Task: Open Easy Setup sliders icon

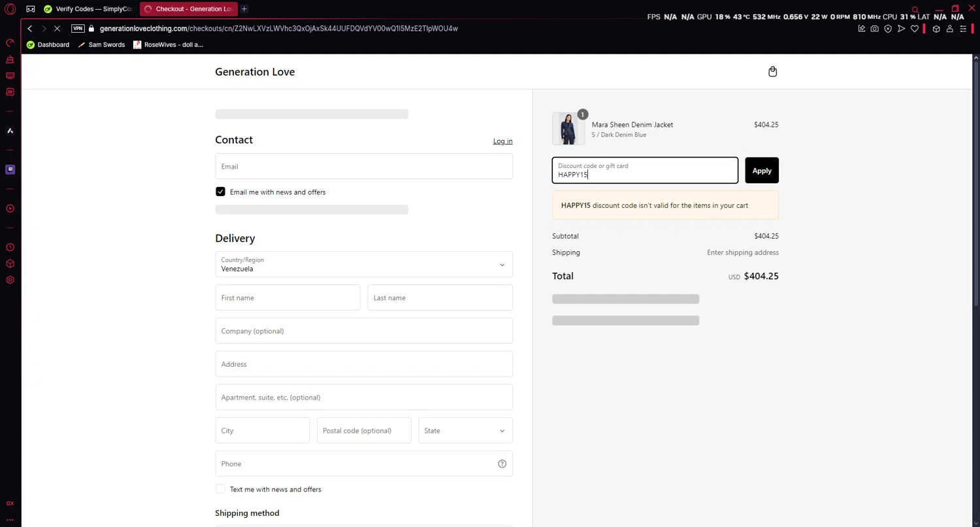Action: (x=963, y=29)
